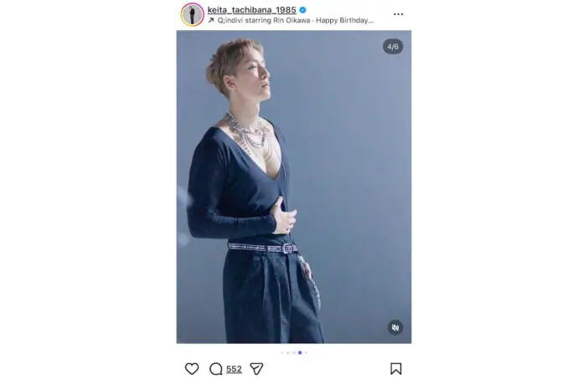This screenshot has width=588, height=379.
Task: Select the leftmost faint carousel dot
Action: (282, 353)
